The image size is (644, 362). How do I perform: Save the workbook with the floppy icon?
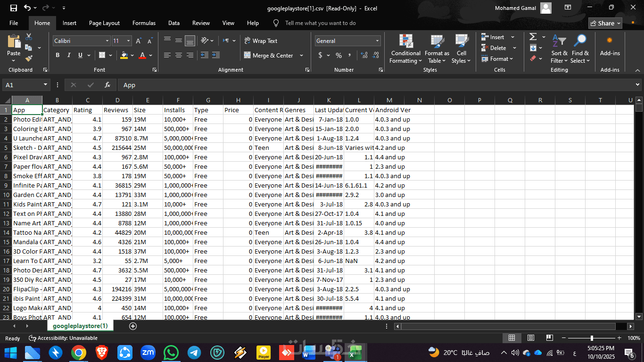point(14,8)
